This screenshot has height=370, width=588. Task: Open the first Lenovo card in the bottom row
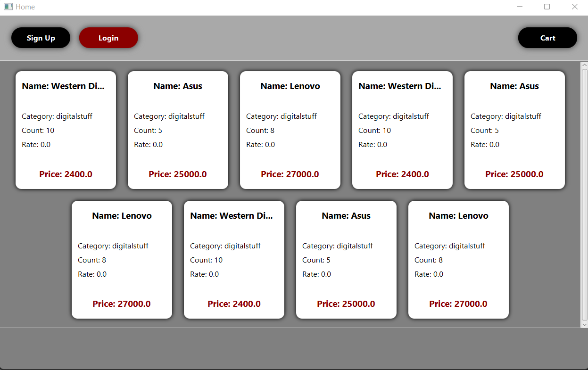[x=122, y=260]
